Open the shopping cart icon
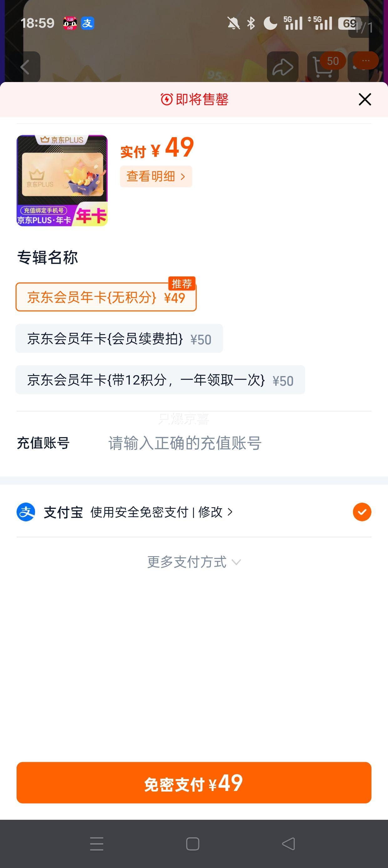Screen dimensions: 388x868 click(323, 67)
